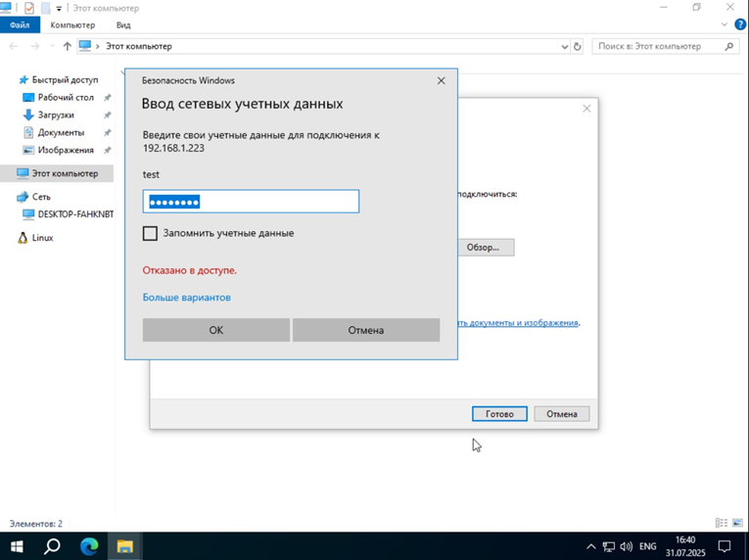Open recent locations dropdown arrow
749x560 pixels.
tap(52, 46)
